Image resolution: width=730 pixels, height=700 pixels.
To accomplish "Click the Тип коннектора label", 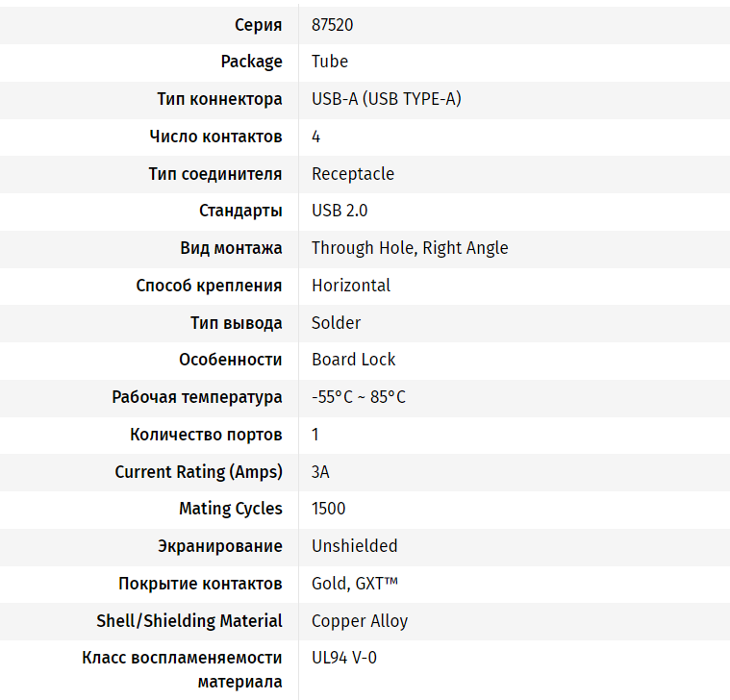I will (219, 99).
